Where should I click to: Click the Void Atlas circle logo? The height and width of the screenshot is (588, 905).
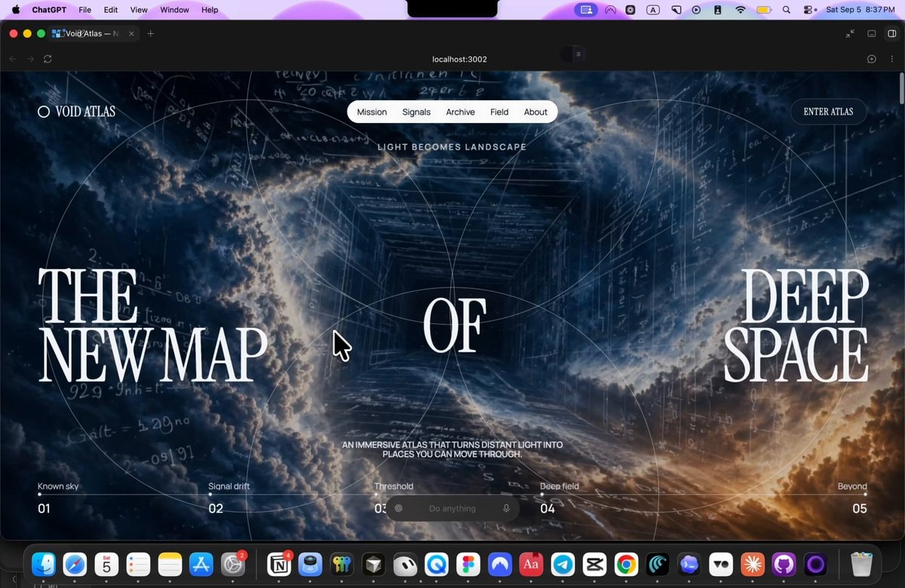44,112
